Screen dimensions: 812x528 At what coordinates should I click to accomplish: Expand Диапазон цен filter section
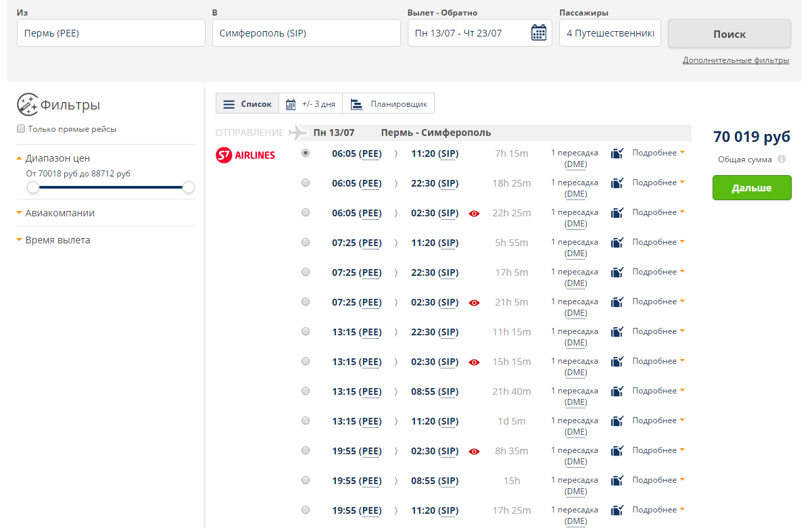tap(53, 158)
